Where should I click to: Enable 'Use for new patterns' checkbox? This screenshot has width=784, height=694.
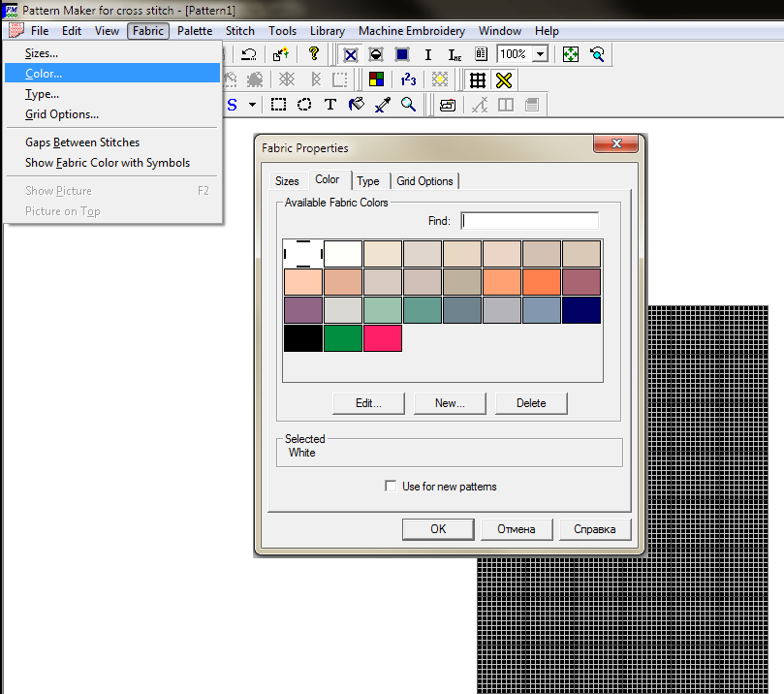click(x=391, y=487)
